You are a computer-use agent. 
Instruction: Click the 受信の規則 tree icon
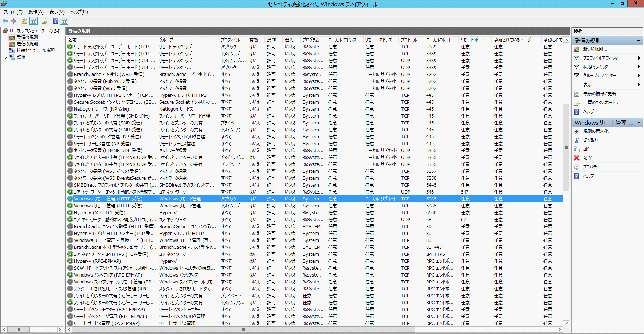[x=12, y=37]
